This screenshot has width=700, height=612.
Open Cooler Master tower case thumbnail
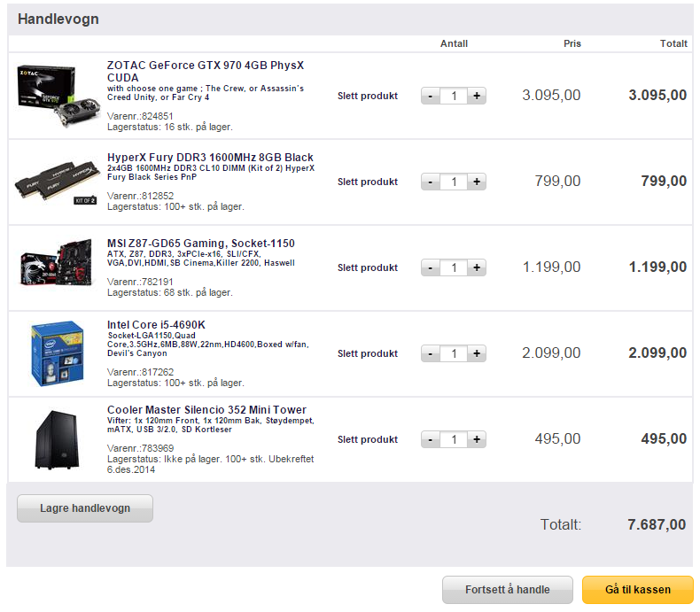pyautogui.click(x=57, y=440)
